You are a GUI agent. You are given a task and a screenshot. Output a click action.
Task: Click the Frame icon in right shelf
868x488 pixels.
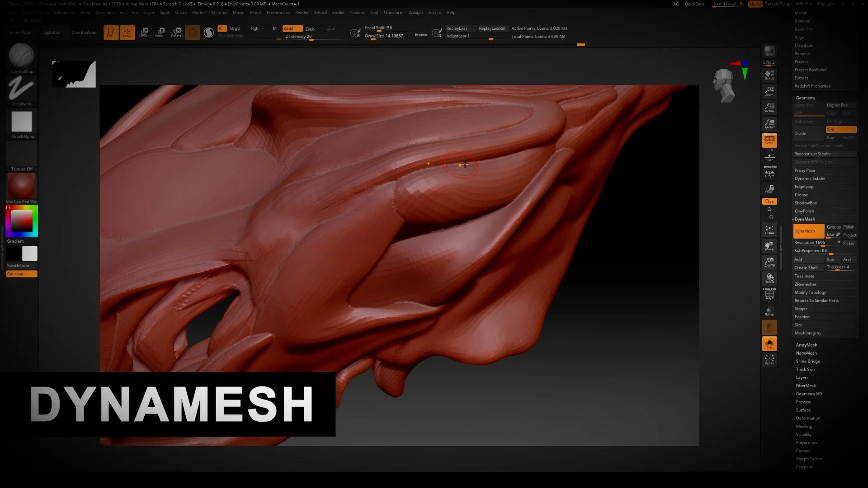click(x=769, y=230)
